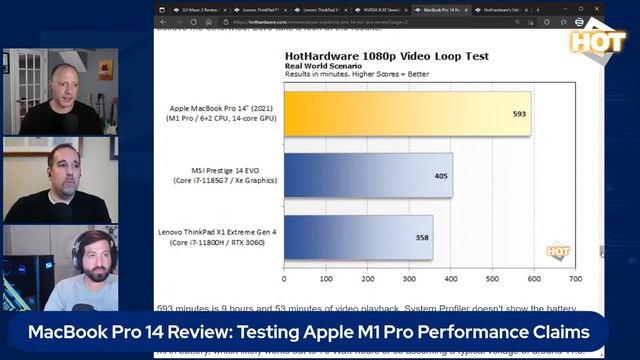
Task: Close the browser window
Action: click(x=597, y=9)
